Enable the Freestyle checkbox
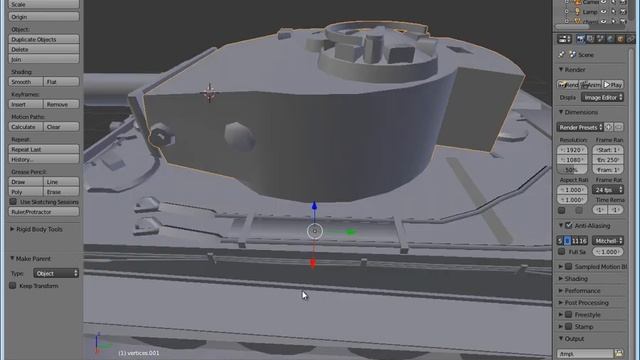Viewport: 640px width, 360px height. click(x=569, y=315)
